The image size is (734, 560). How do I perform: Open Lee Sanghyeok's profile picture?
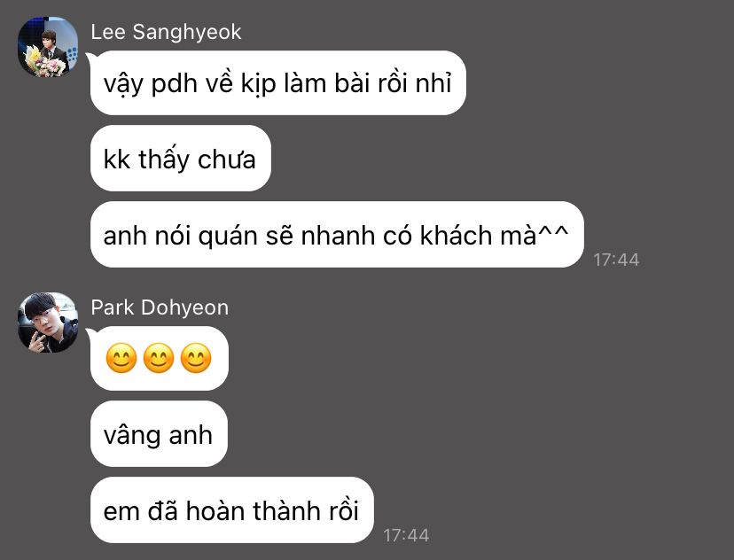(48, 47)
